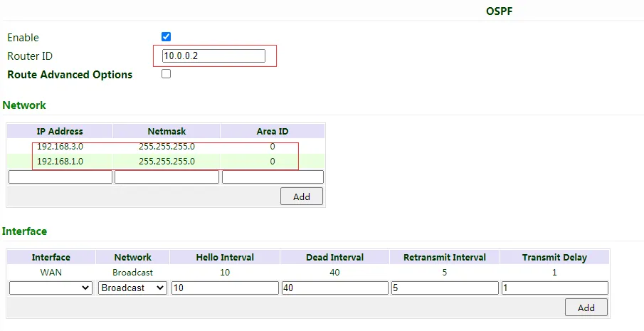Image resolution: width=644 pixels, height=331 pixels.
Task: Click the WAN row Hello Interval value 10
Action: [x=225, y=272]
